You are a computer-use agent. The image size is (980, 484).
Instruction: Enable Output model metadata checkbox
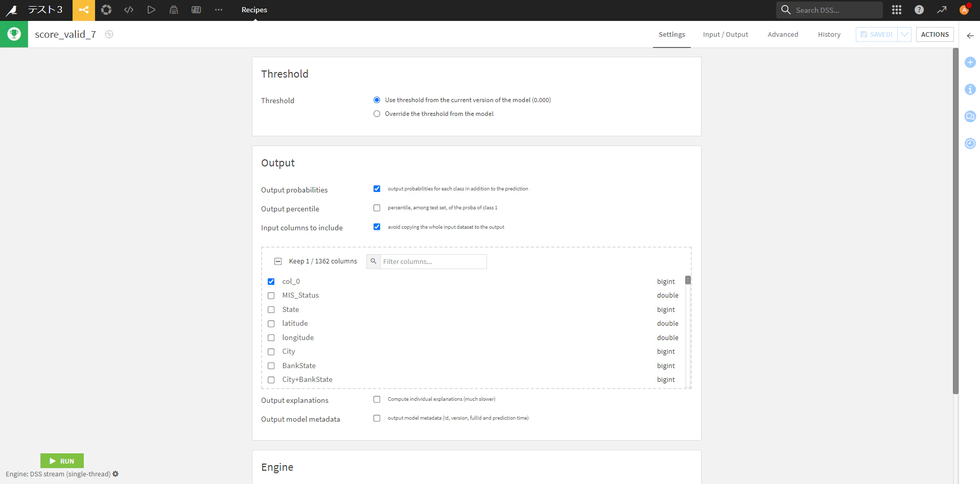(x=377, y=418)
